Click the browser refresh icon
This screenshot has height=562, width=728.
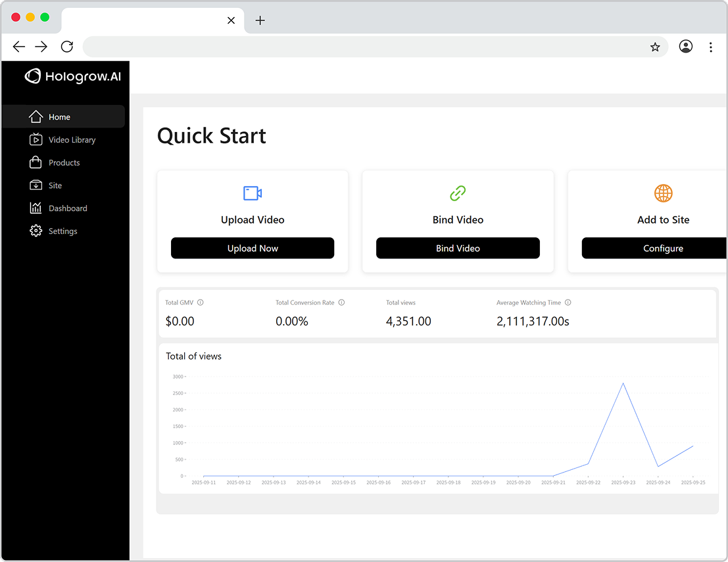coord(66,47)
